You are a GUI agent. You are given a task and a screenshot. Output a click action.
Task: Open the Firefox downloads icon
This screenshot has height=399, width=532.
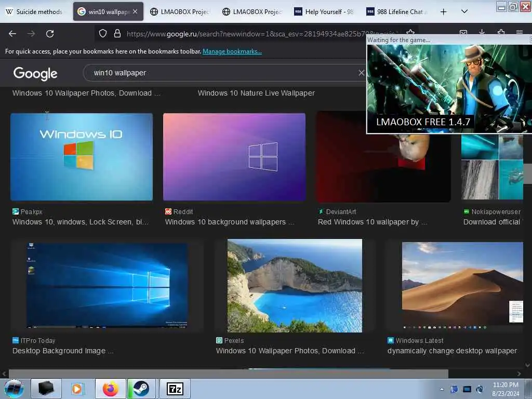point(482,33)
